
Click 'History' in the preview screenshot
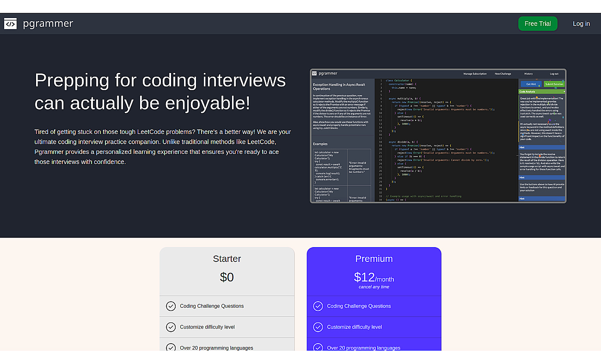point(528,74)
